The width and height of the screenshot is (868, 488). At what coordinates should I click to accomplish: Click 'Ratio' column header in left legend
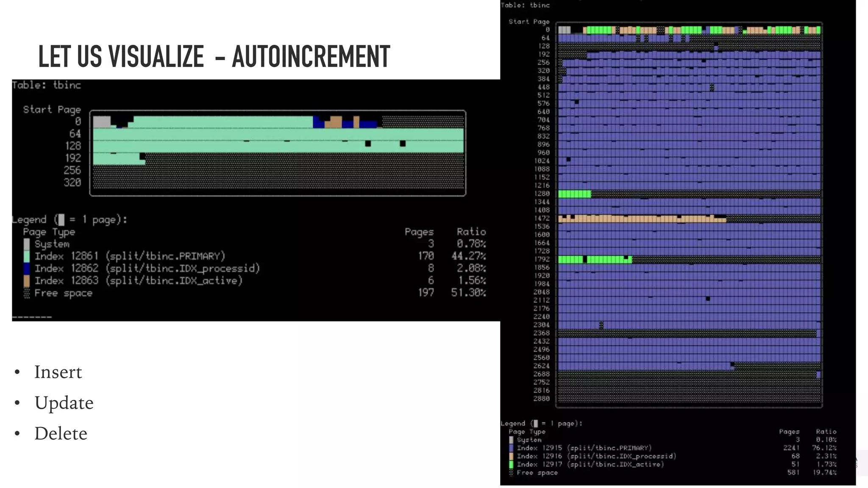[471, 232]
